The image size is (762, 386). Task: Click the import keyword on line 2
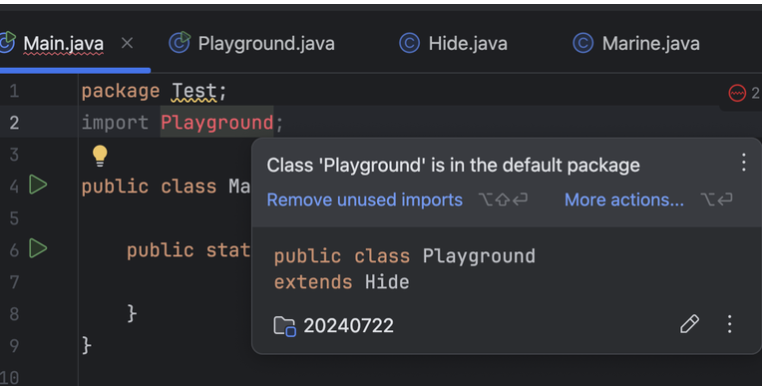point(115,123)
